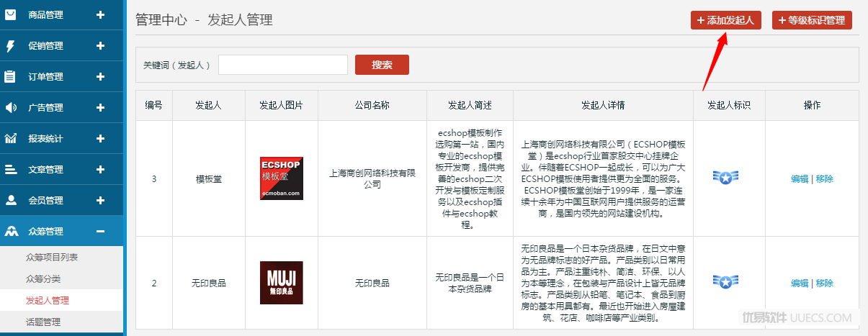
Task: Click the MUJI logo thumbnail
Action: click(282, 283)
